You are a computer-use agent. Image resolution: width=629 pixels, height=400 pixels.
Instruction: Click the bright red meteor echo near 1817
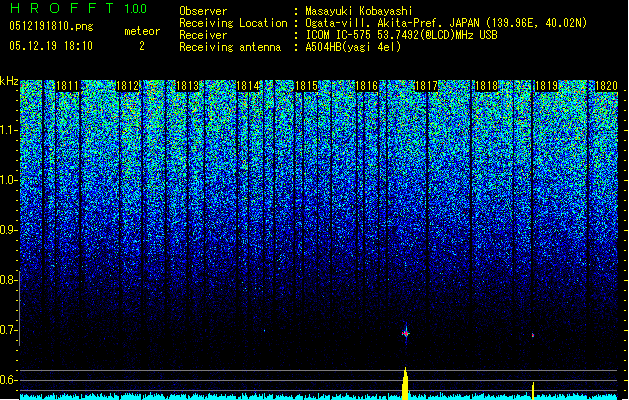click(x=406, y=333)
